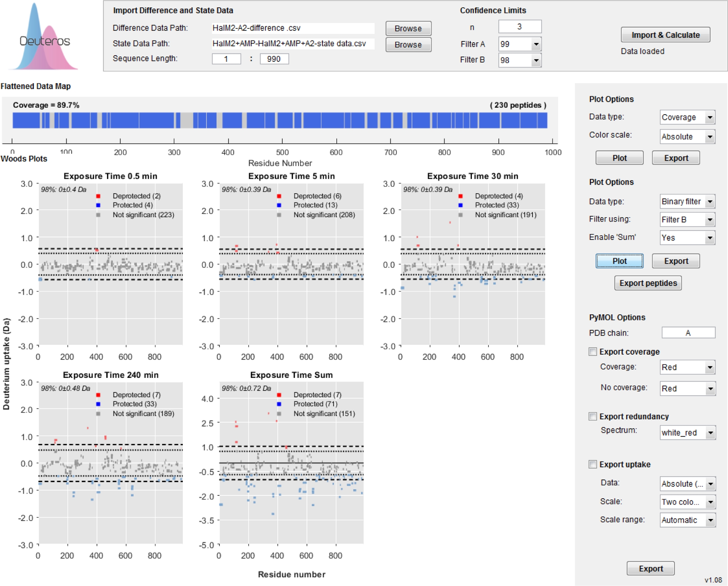Tick the Export coverage checkbox
This screenshot has height=586, width=728.
pyautogui.click(x=593, y=351)
